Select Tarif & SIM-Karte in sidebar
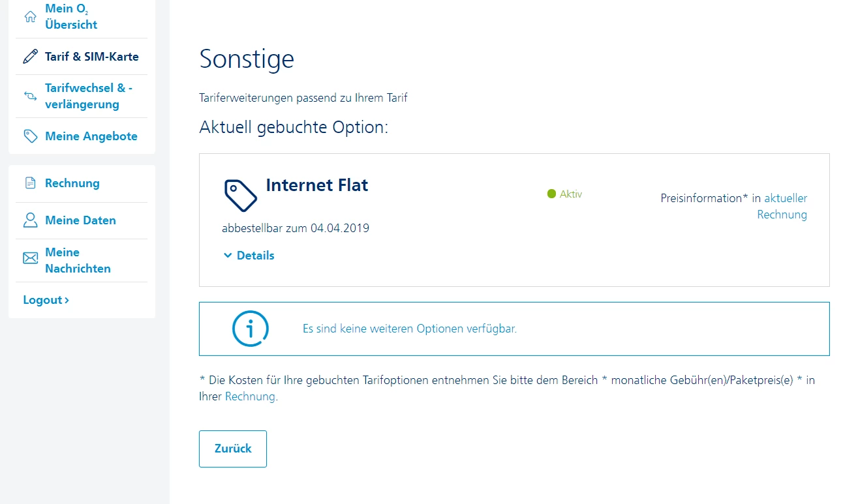 pos(91,57)
